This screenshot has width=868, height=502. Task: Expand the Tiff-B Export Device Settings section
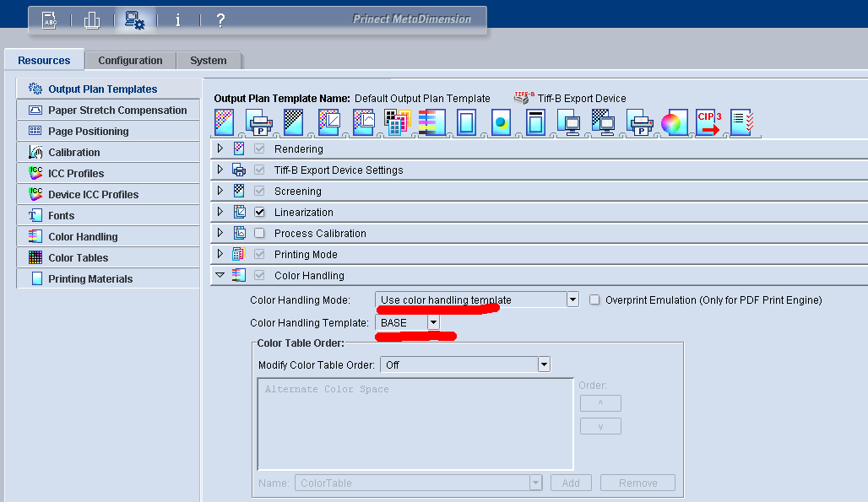coord(220,170)
